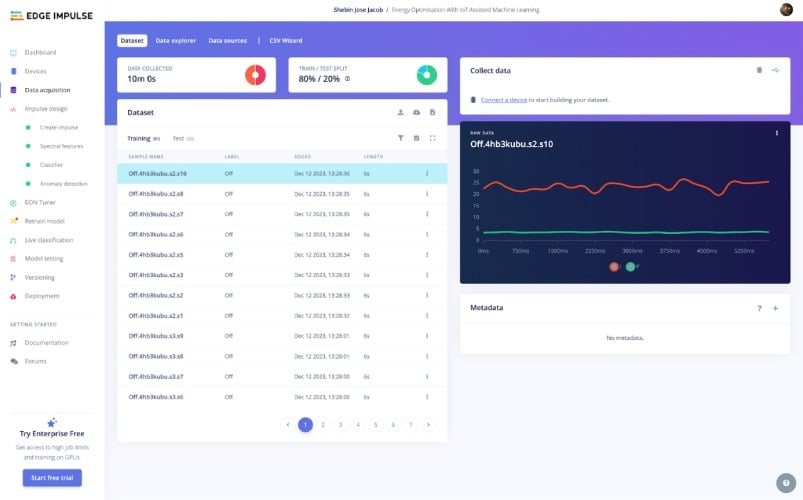Screen dimensions: 803x500
Task: Go to next page arrow
Action: pos(428,425)
